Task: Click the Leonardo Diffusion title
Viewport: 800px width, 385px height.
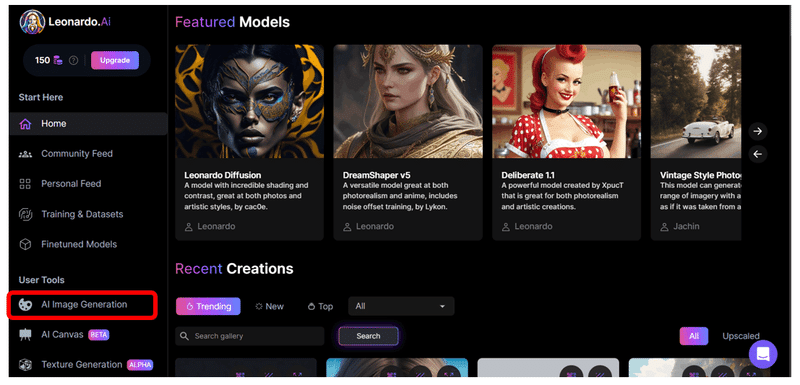Action: click(222, 175)
